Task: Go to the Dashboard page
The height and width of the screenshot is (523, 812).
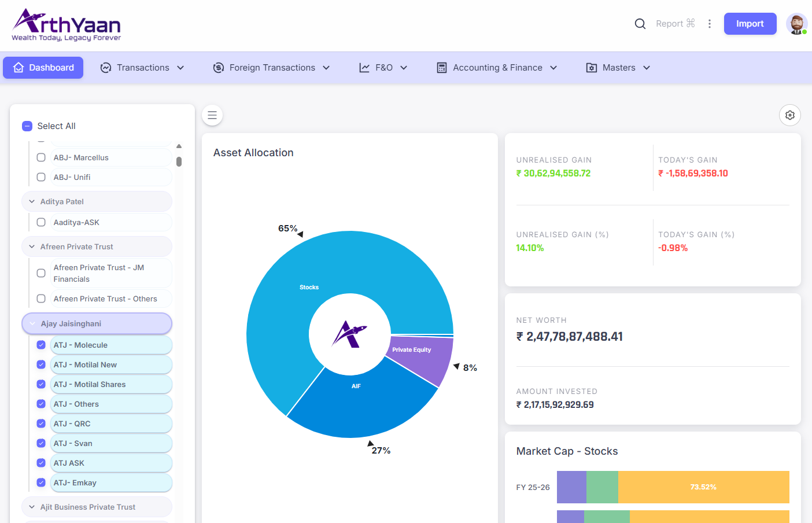Action: coord(43,68)
